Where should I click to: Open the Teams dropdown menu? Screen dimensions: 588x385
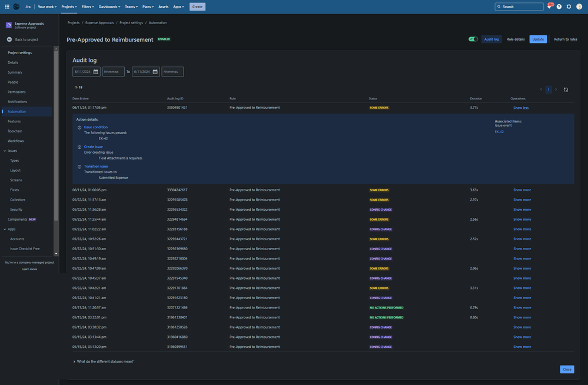point(131,6)
